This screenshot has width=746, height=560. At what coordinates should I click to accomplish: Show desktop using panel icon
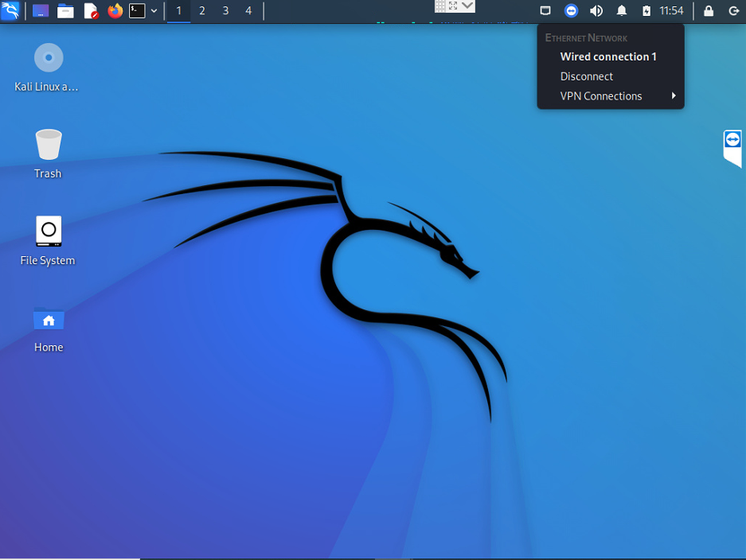(x=41, y=10)
